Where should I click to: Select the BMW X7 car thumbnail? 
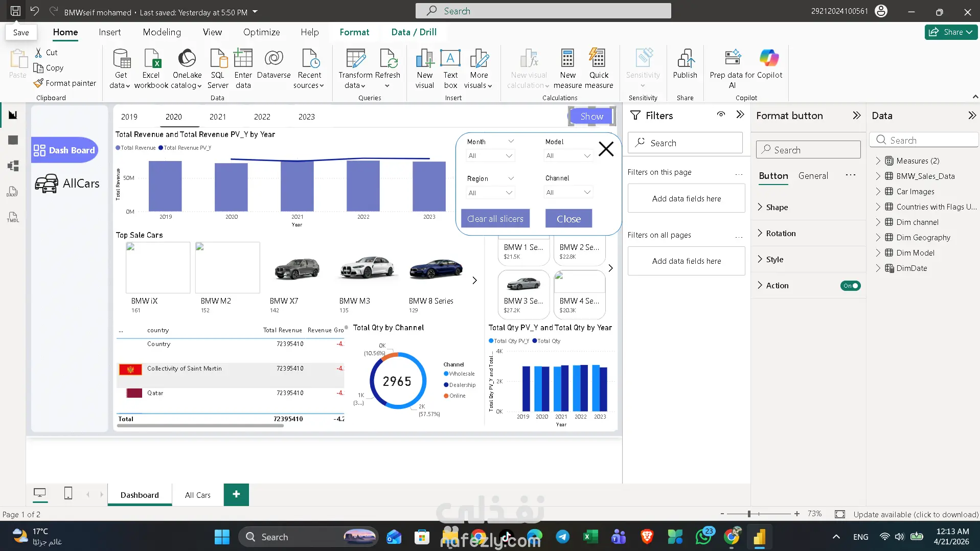tap(297, 268)
